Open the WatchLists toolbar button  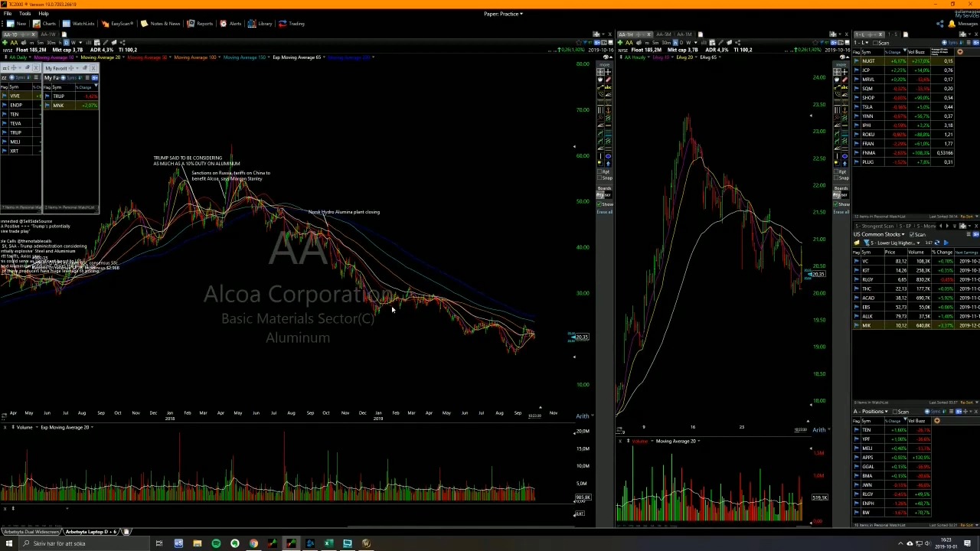pyautogui.click(x=78, y=23)
